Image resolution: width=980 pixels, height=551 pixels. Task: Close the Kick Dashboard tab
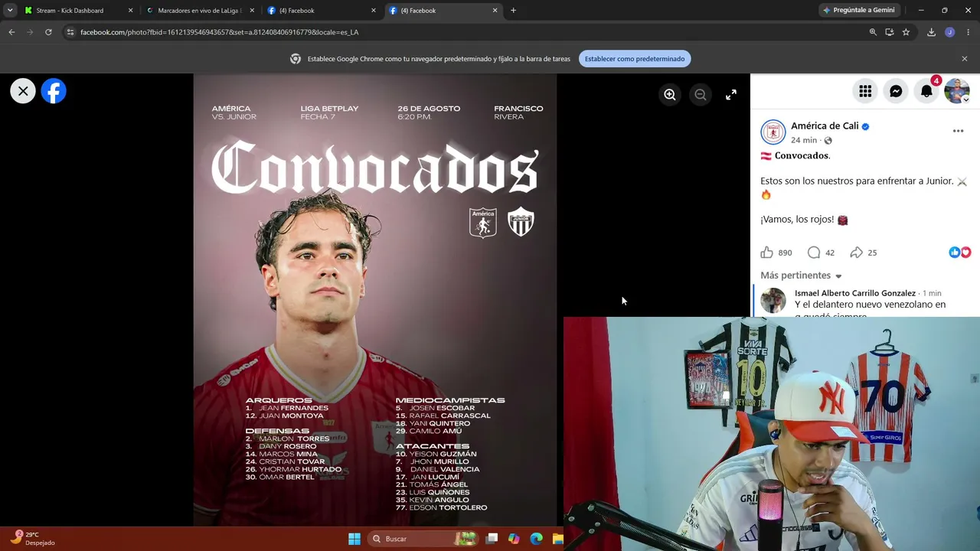pos(130,11)
